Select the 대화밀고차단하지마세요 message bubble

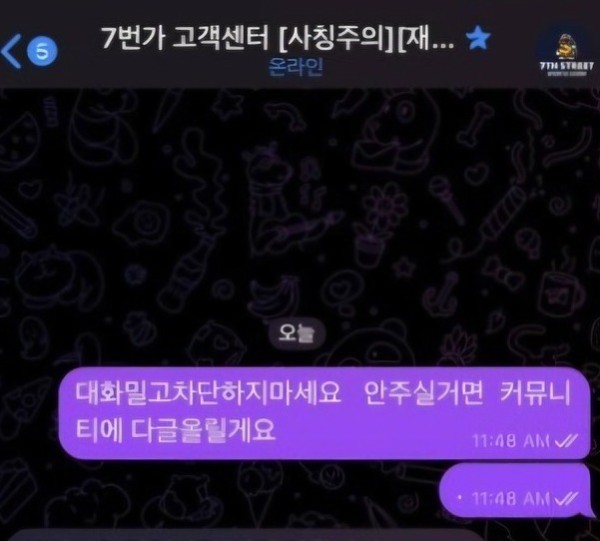(x=324, y=412)
